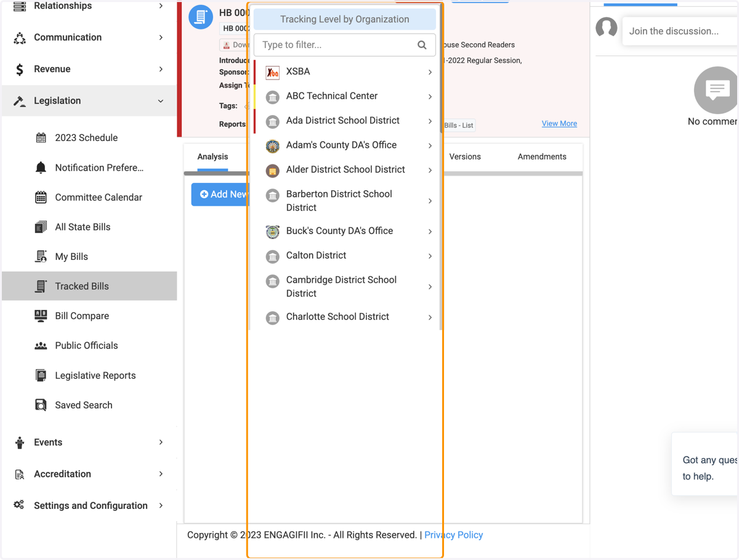Click the Accreditation certificate icon
Screen dimensions: 739x560
point(20,474)
